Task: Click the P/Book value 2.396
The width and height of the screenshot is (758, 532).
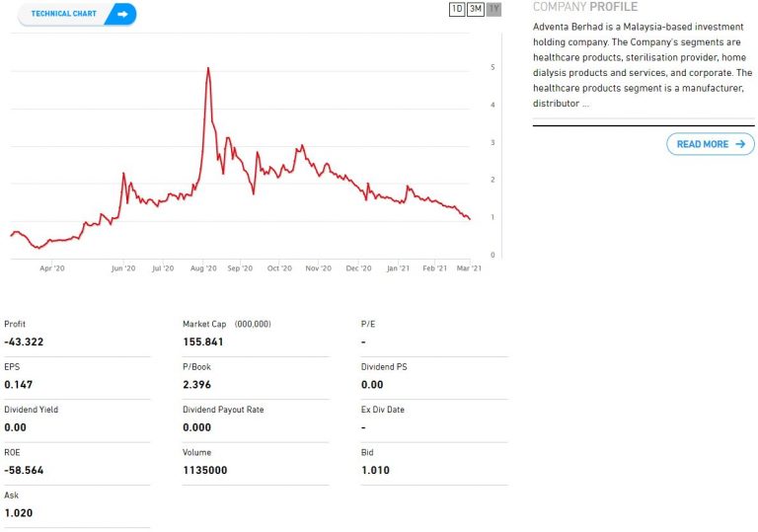Action: 196,385
